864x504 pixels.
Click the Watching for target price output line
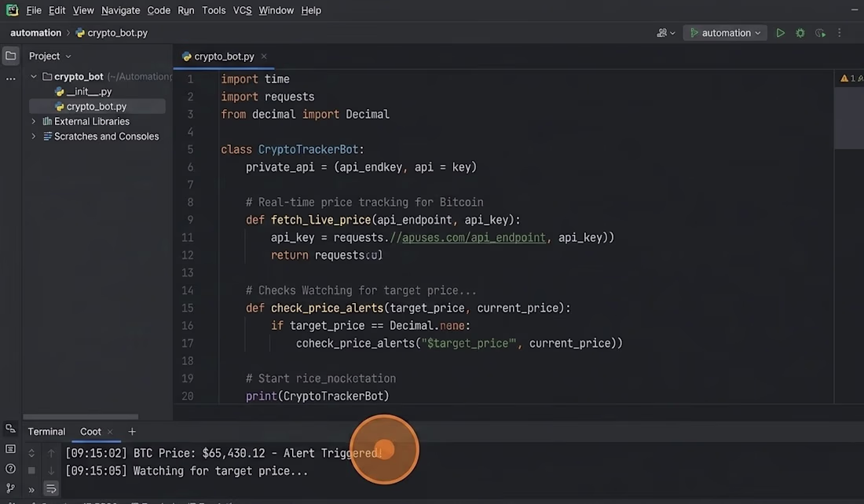pos(187,471)
